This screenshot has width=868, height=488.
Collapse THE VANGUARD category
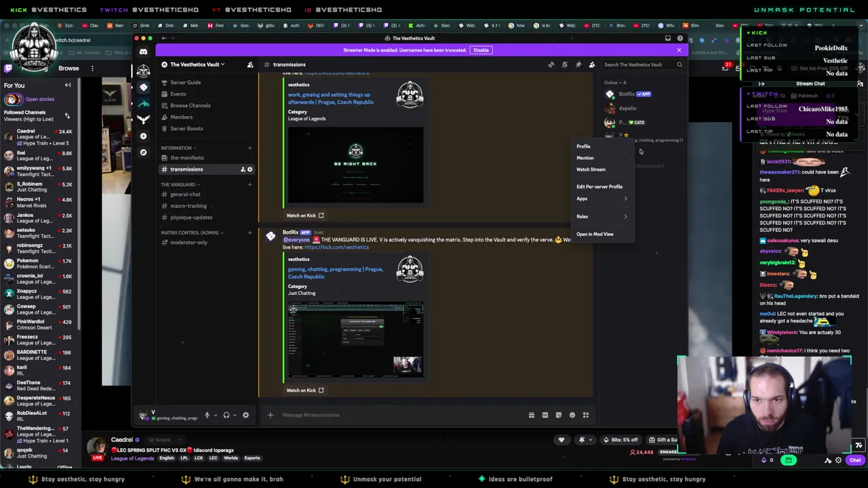point(180,184)
